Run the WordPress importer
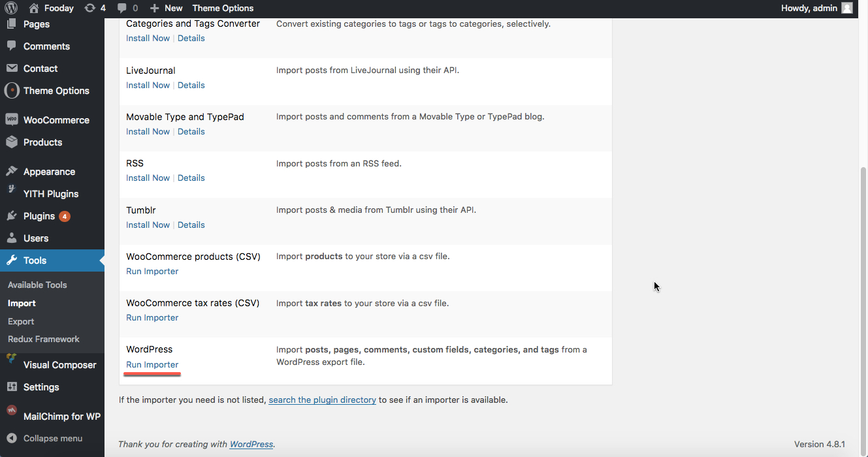This screenshot has width=868, height=457. pyautogui.click(x=152, y=364)
